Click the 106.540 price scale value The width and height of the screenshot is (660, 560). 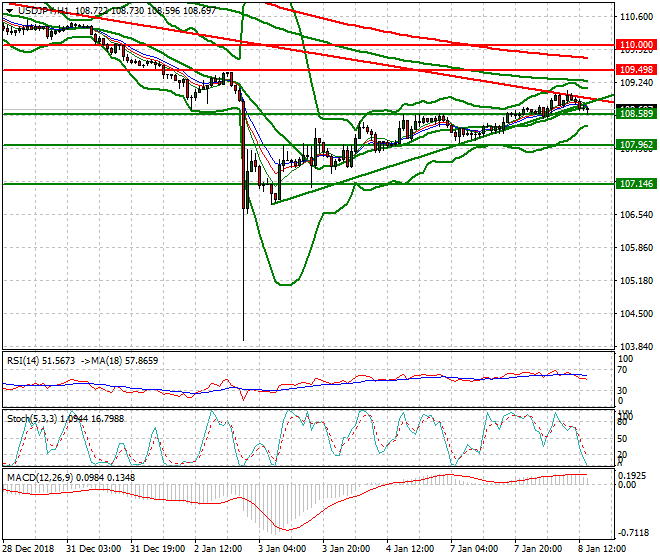click(x=636, y=215)
